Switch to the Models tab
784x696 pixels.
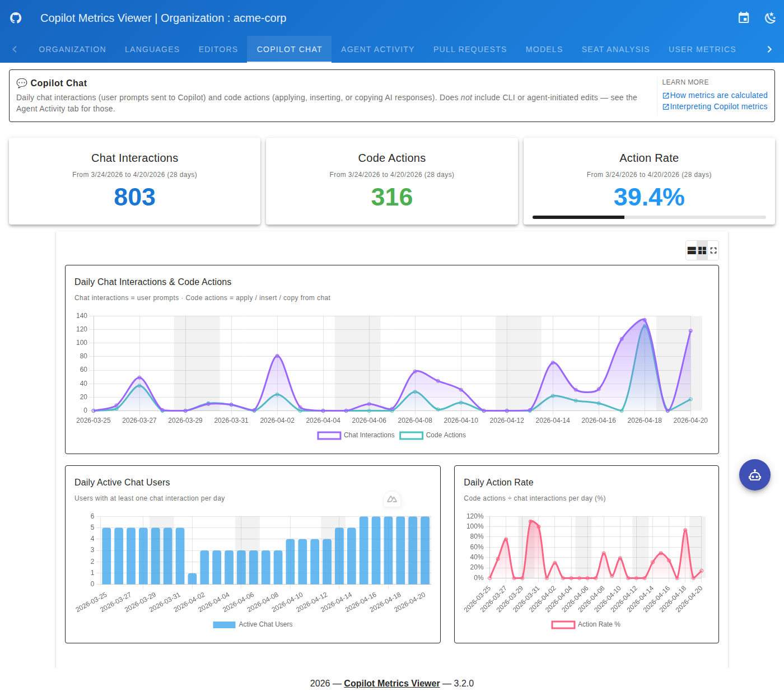coord(544,49)
